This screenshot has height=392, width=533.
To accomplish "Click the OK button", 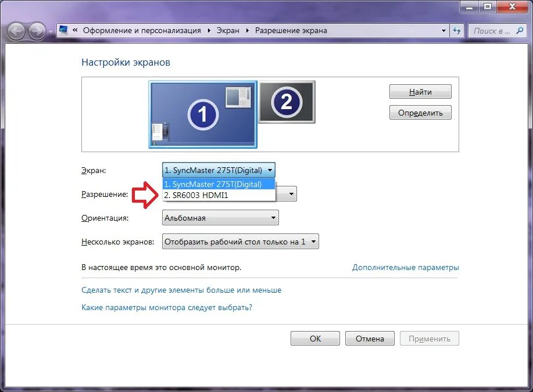I will pos(315,339).
